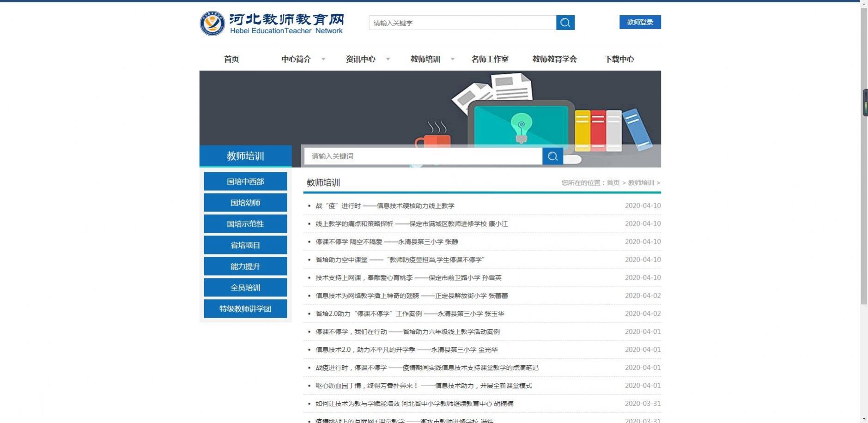
Task: Select sidebar item 国培中西部
Action: click(245, 181)
